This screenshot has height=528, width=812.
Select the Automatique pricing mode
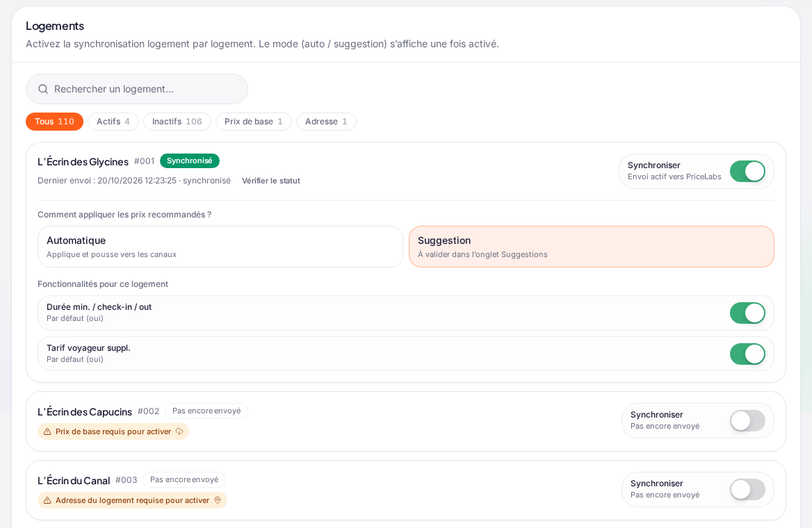coord(220,247)
